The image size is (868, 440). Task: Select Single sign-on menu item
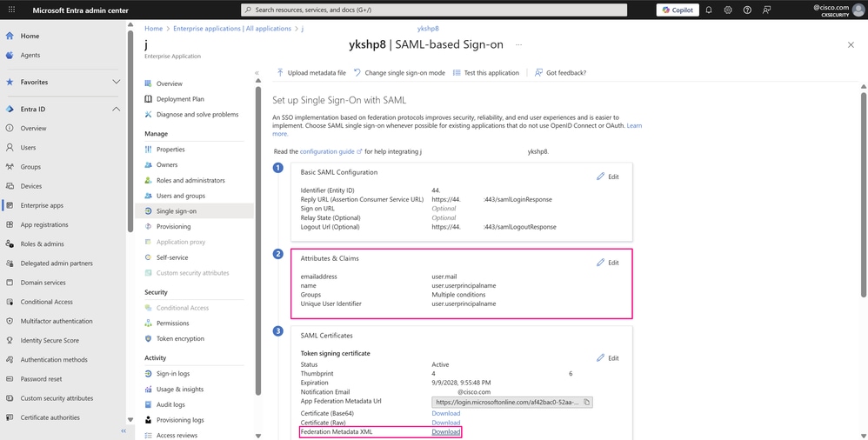point(194,210)
